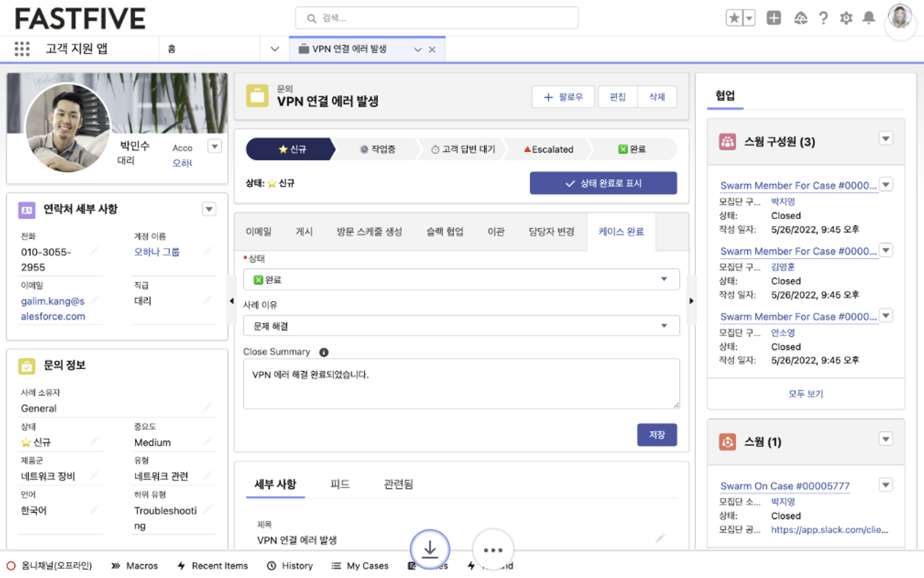The height and width of the screenshot is (578, 924).
Task: Open the Setup gear icon
Action: [846, 19]
